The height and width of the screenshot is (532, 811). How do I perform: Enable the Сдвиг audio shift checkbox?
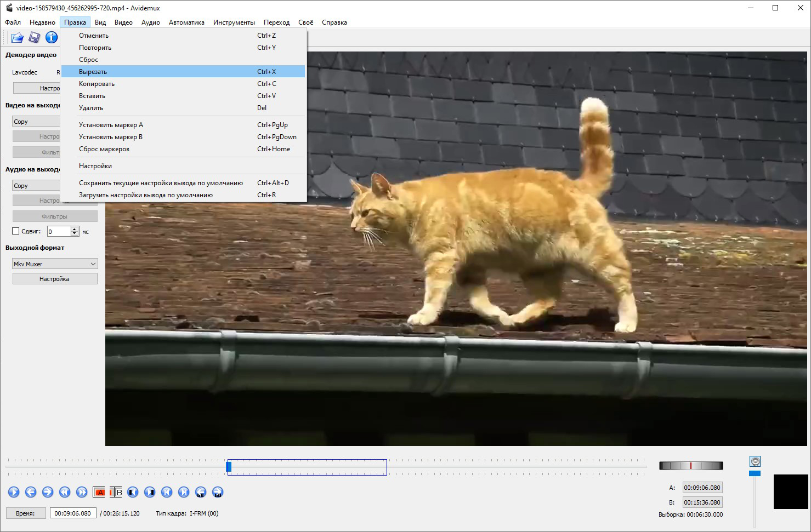16,231
